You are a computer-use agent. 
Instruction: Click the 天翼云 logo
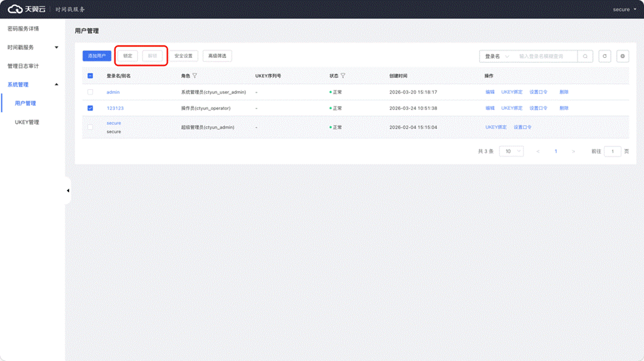pos(27,9)
